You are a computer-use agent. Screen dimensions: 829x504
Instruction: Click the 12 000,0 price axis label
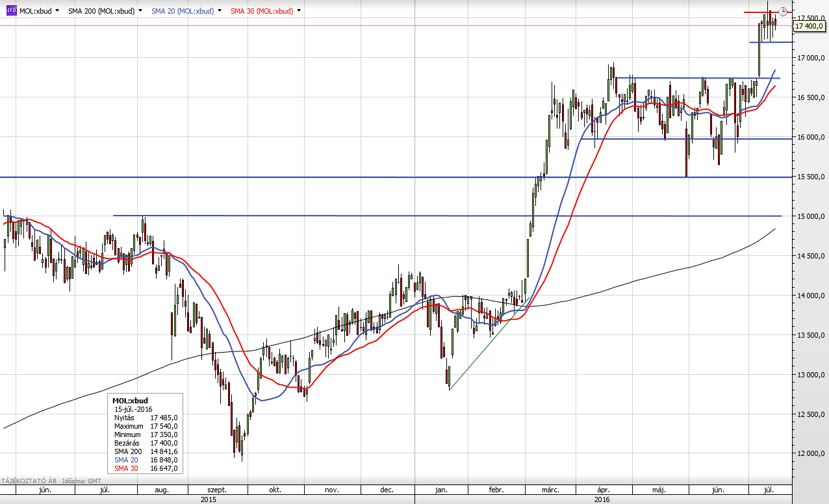pyautogui.click(x=810, y=454)
